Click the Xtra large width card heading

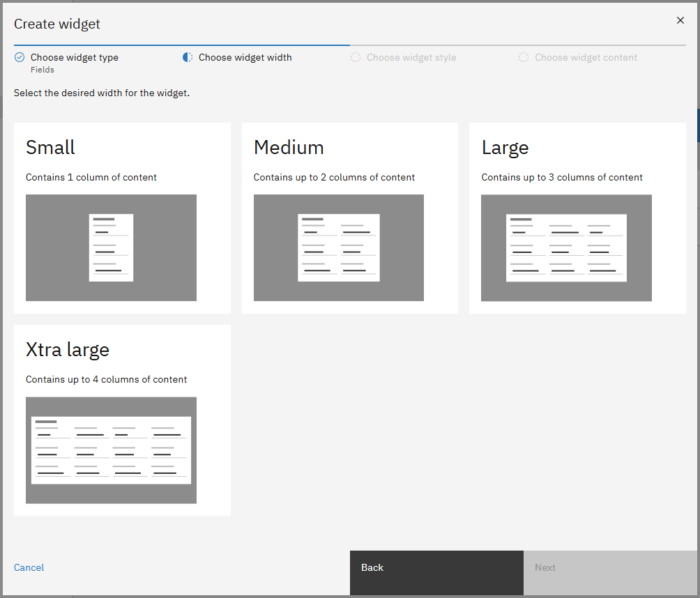[x=68, y=350]
